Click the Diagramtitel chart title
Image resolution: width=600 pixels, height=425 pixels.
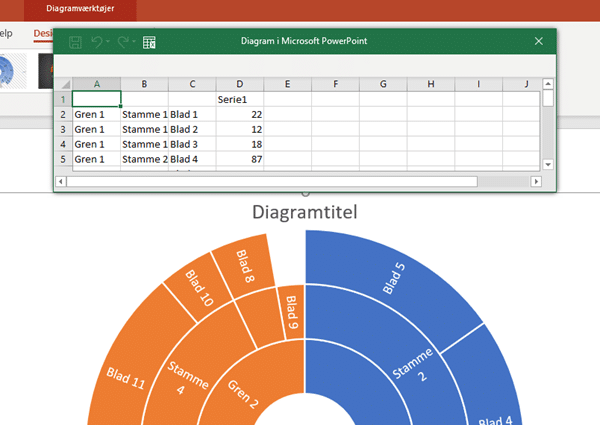304,212
